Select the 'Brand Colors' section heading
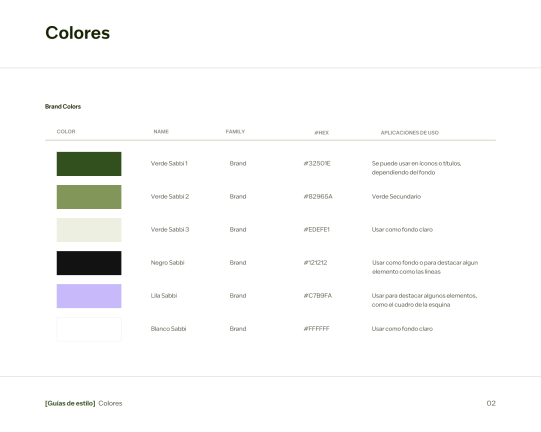The height and width of the screenshot is (432, 541). point(63,107)
